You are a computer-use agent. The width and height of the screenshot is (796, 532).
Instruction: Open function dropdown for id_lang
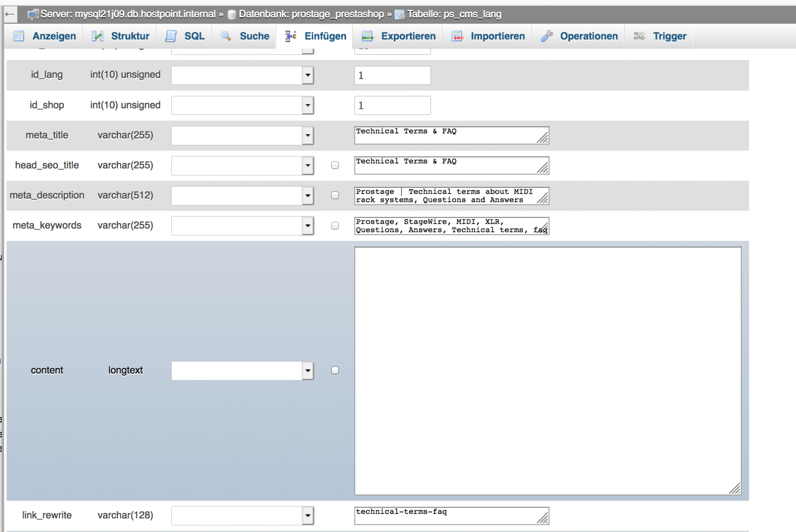coord(307,75)
